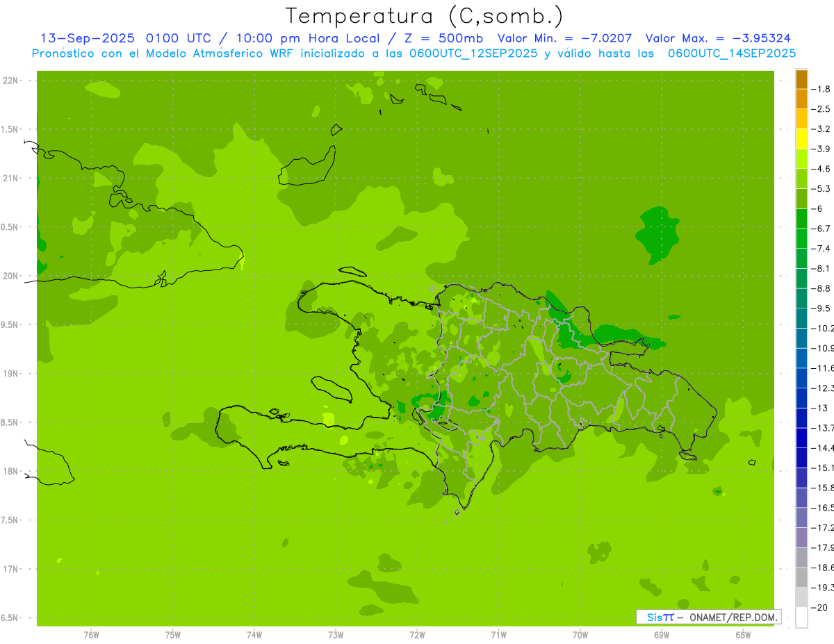This screenshot has height=644, width=834.
Task: Click the 18N latitude label
Action: pyautogui.click(x=11, y=471)
